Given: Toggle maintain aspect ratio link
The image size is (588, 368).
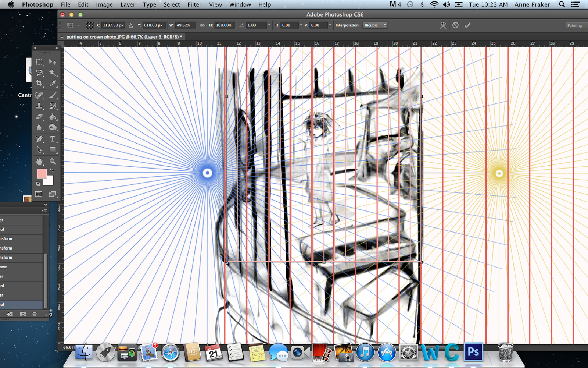Looking at the screenshot, I should pyautogui.click(x=202, y=25).
